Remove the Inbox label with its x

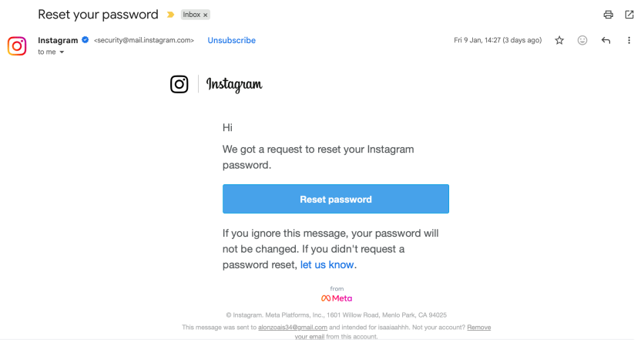pyautogui.click(x=206, y=15)
